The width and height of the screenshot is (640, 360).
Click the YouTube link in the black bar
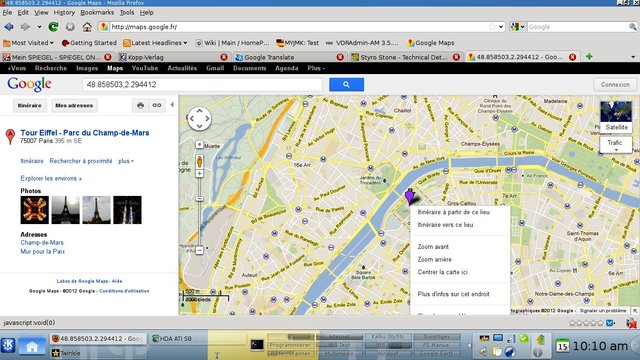[x=144, y=68]
